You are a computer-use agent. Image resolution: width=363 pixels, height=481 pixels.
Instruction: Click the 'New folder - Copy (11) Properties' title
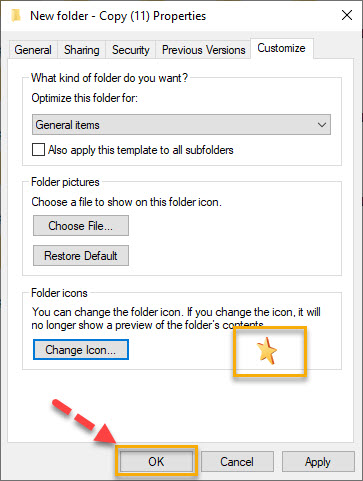pos(118,16)
